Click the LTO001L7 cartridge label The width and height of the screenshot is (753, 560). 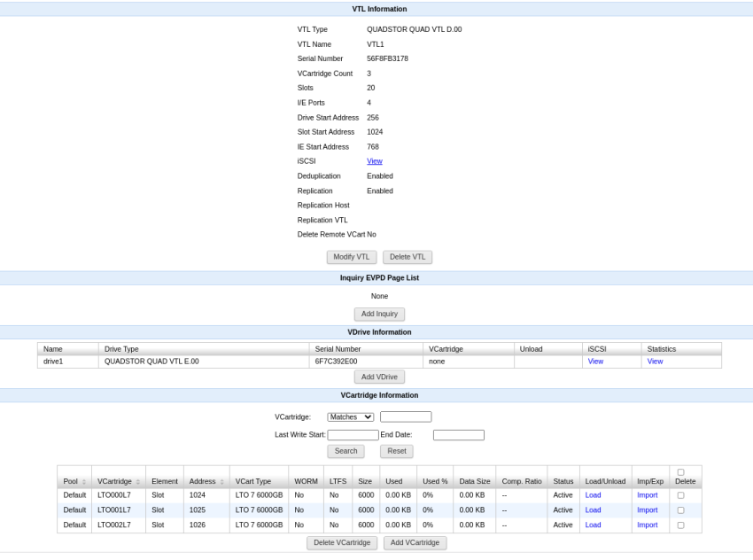click(x=113, y=510)
